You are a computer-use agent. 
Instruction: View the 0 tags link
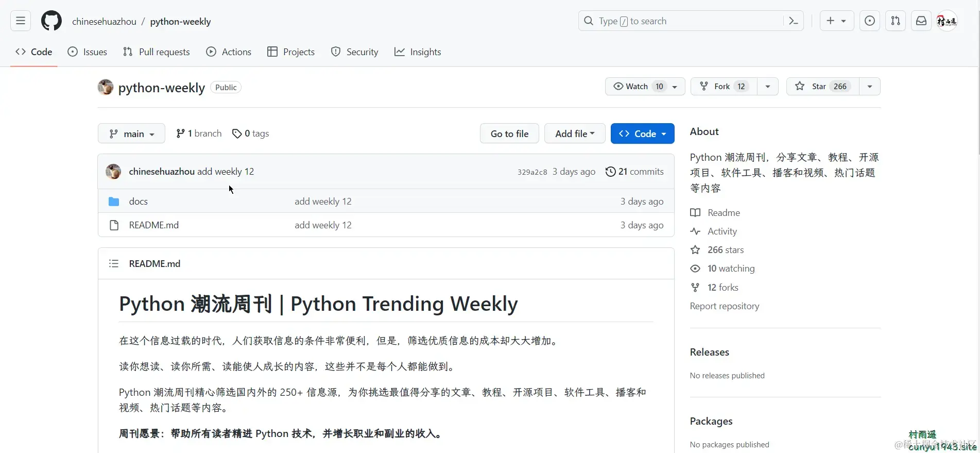click(x=251, y=134)
